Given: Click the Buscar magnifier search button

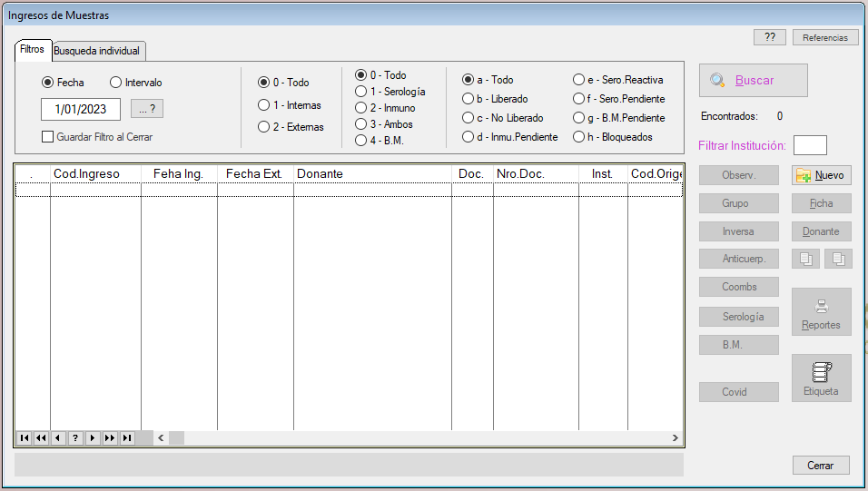Looking at the screenshot, I should coord(753,81).
